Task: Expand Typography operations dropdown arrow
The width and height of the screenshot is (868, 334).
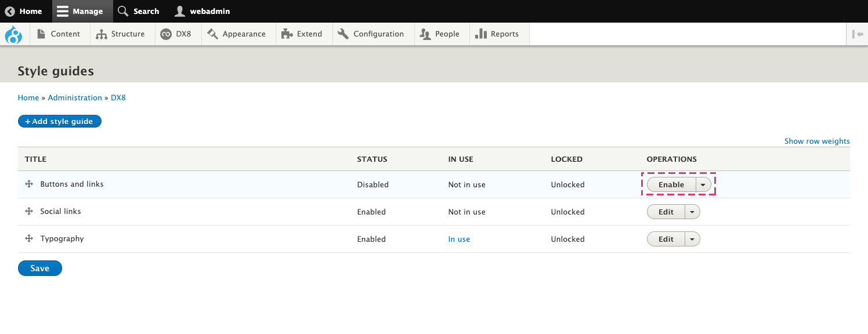Action: 692,239
